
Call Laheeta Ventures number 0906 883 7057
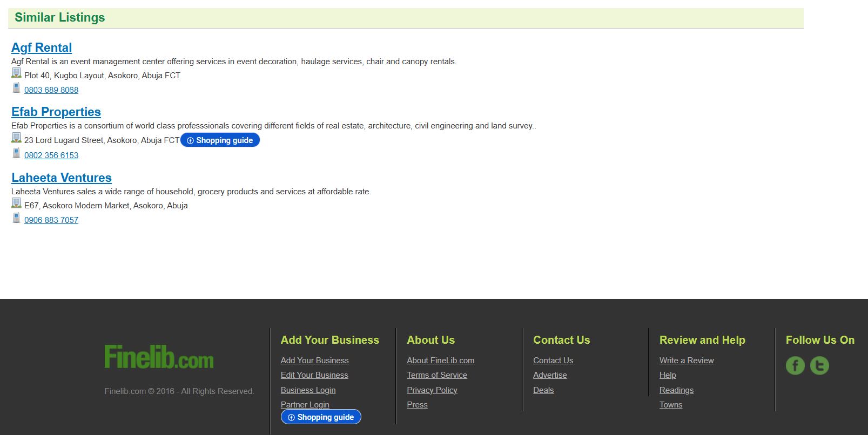[x=51, y=220]
